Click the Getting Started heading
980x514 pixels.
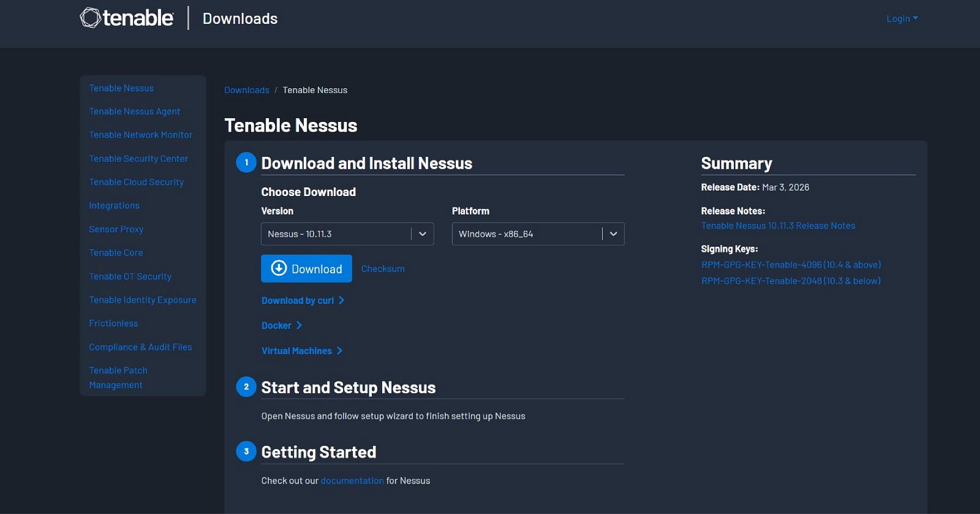[318, 452]
